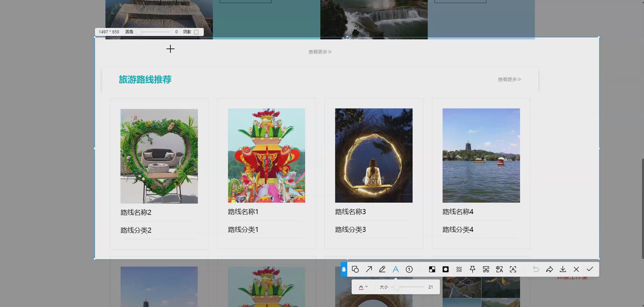Click the text translate icon

tap(500, 269)
